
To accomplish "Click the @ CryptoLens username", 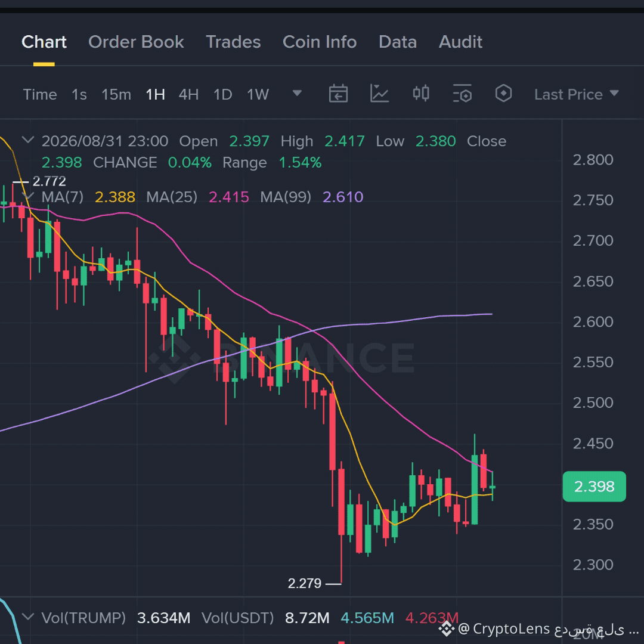I will 504,629.
